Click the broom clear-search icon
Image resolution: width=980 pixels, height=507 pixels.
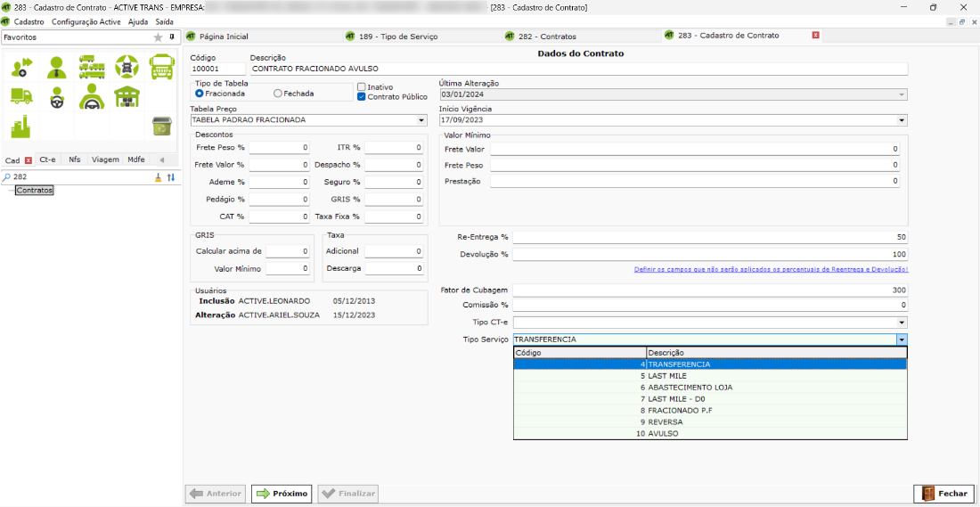(159, 177)
